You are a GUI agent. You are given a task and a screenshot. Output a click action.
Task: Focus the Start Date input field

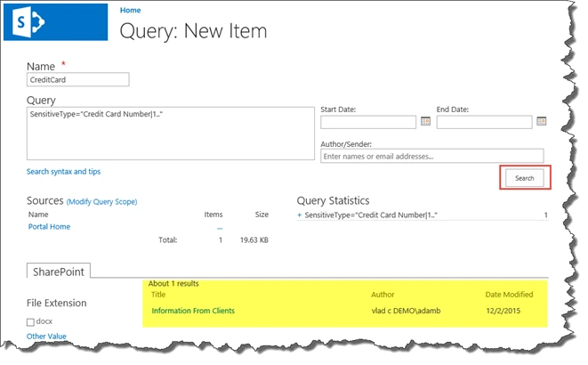click(368, 122)
